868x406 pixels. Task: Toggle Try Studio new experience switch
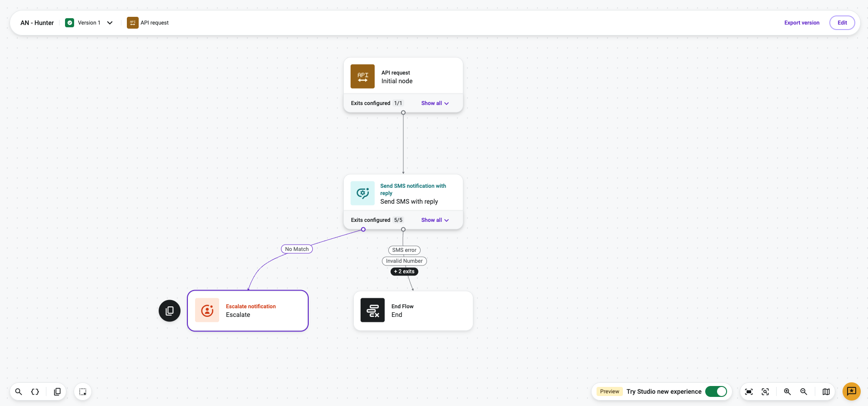(x=716, y=391)
